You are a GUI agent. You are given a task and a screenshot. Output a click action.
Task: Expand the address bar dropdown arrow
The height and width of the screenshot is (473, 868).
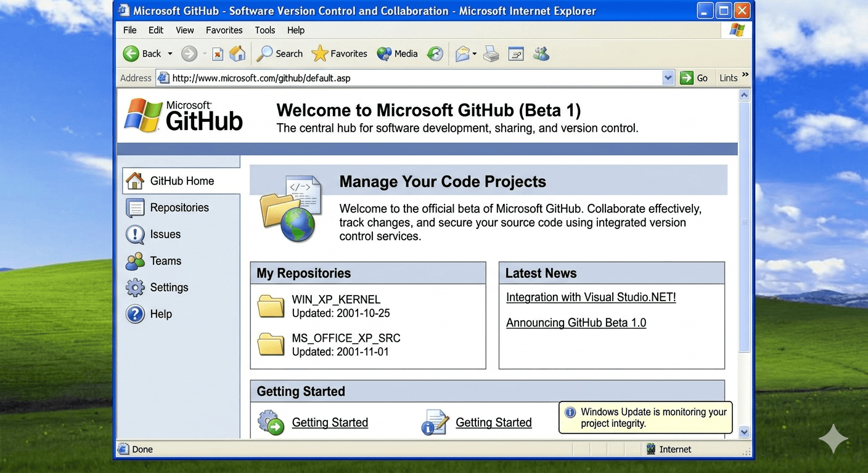[668, 78]
